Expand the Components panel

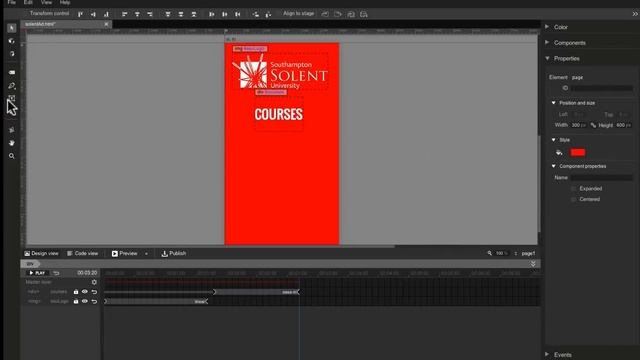pyautogui.click(x=547, y=42)
